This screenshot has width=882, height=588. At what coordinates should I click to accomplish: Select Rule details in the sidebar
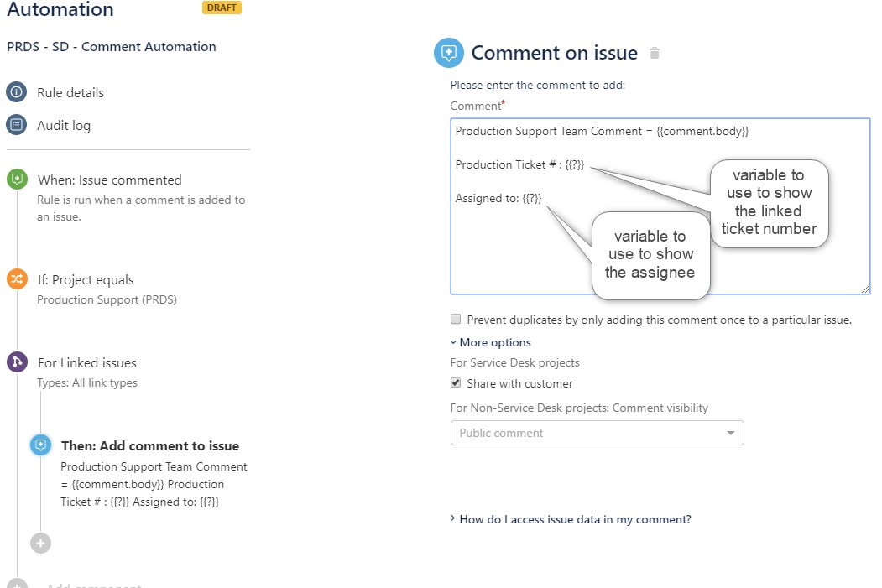(71, 92)
